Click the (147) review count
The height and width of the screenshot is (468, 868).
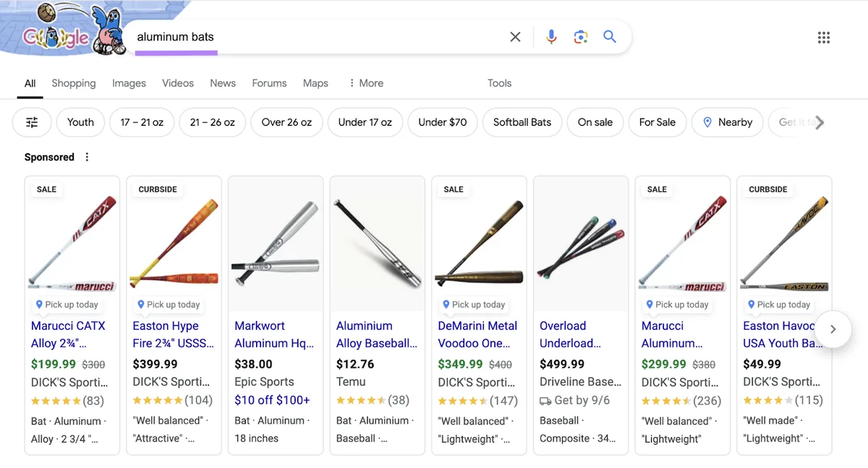point(503,400)
